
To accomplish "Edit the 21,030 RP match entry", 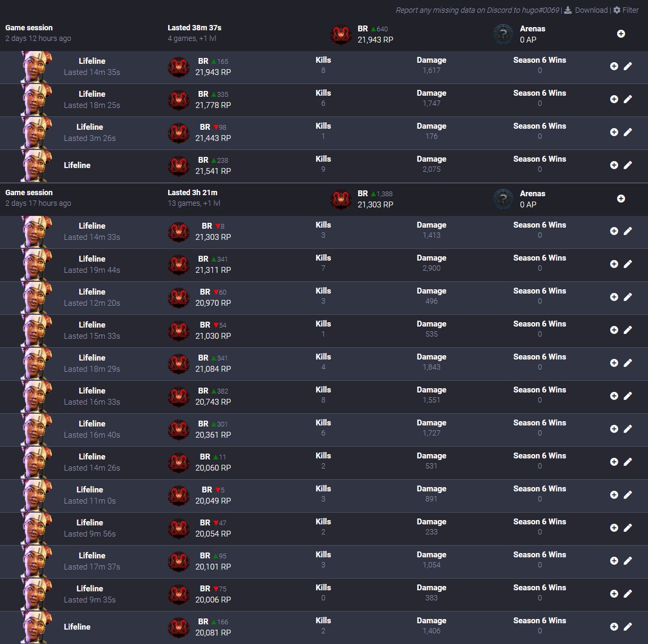I will [628, 330].
